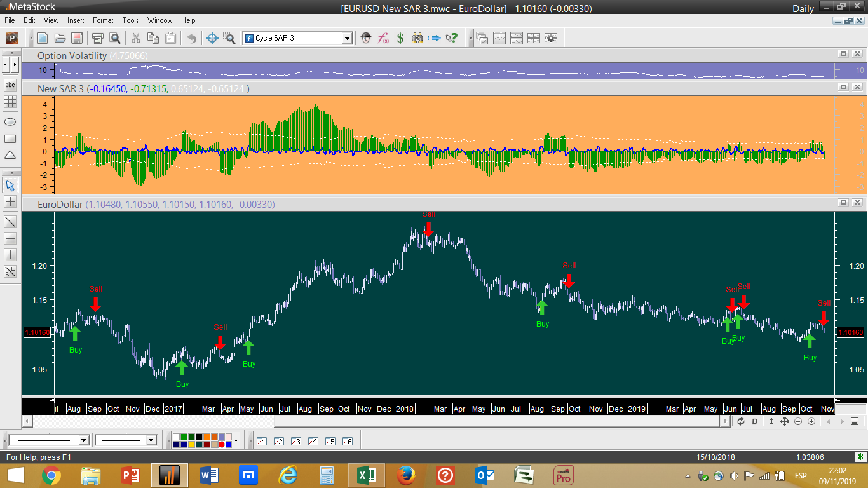Open the Insert menu
This screenshot has height=488, width=868.
(75, 20)
